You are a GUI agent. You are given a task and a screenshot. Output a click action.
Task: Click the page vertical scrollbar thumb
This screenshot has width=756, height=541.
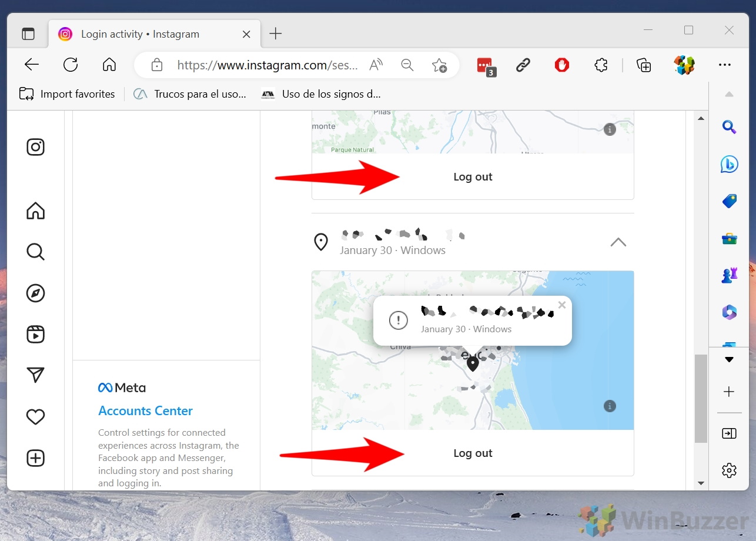pos(701,398)
